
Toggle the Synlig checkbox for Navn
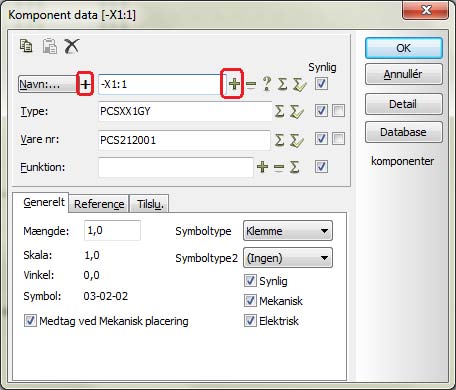[x=321, y=83]
